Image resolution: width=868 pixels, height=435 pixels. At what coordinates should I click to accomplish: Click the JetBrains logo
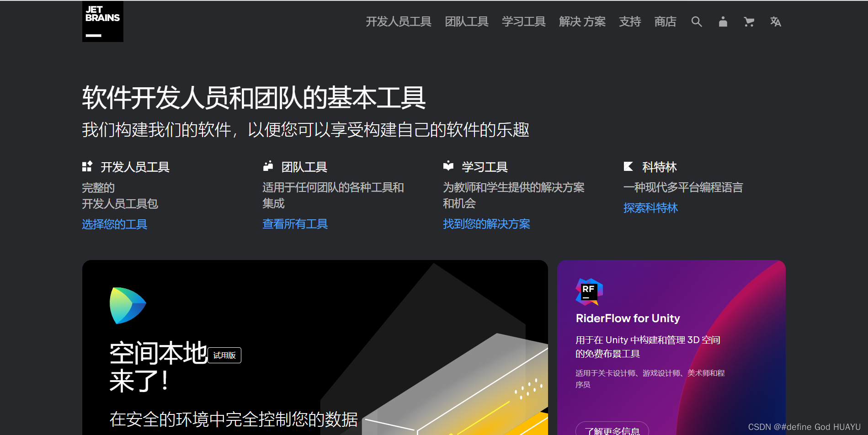click(103, 21)
